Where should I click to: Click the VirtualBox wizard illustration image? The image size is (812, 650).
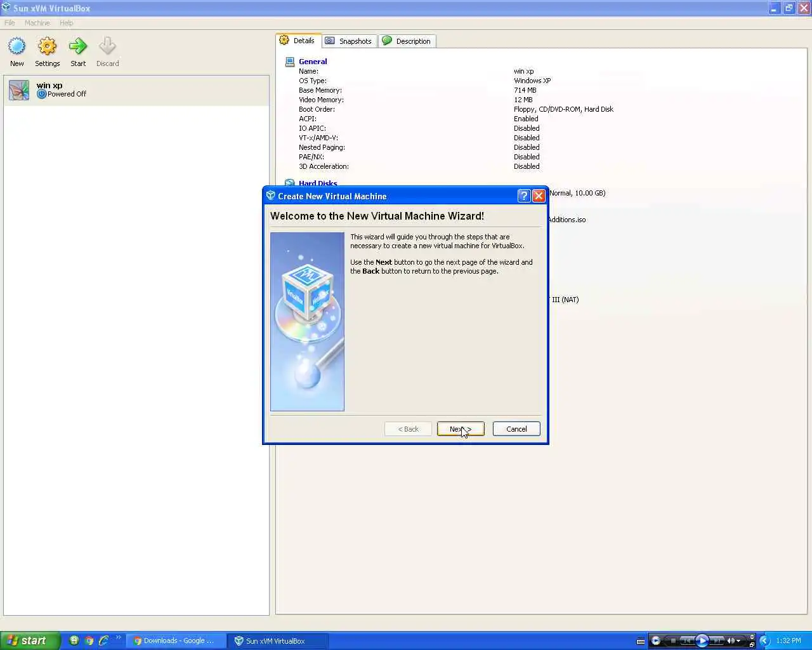[x=307, y=322]
